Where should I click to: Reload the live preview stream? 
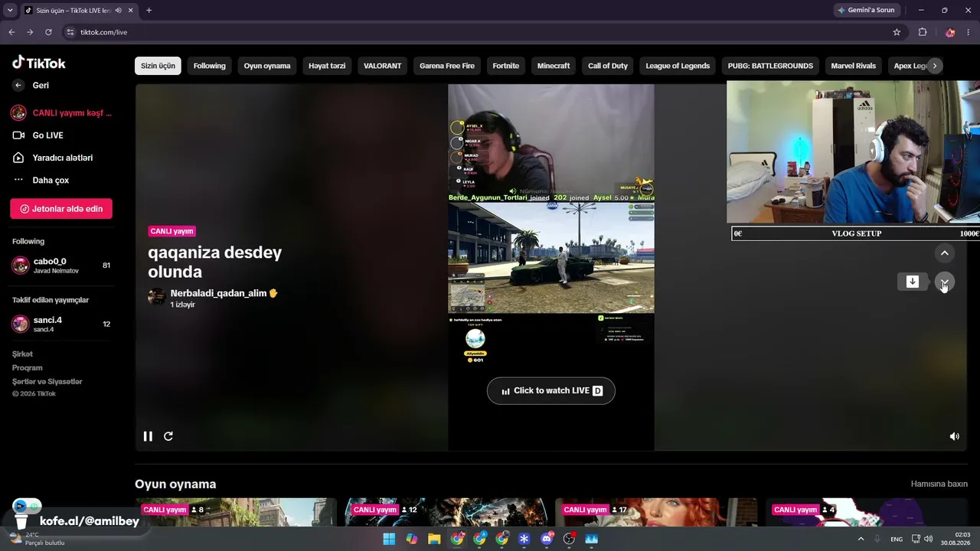168,436
